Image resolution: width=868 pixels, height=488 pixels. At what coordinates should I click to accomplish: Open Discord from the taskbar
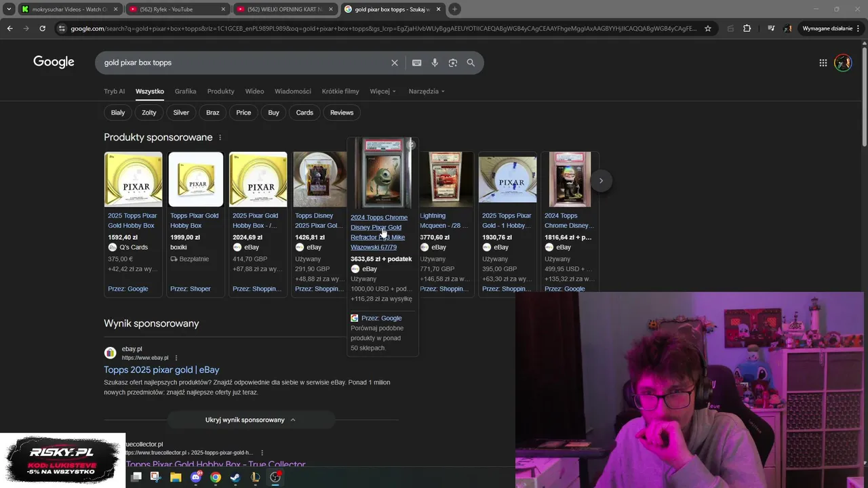(196, 477)
